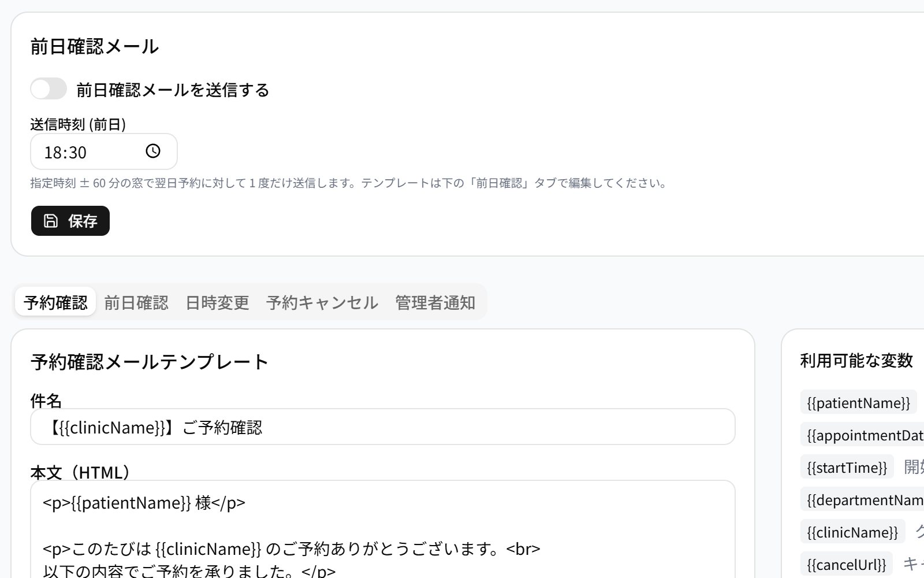The image size is (924, 578).
Task: Toggle the 前日確認メールを送信する switch
Action: [49, 89]
